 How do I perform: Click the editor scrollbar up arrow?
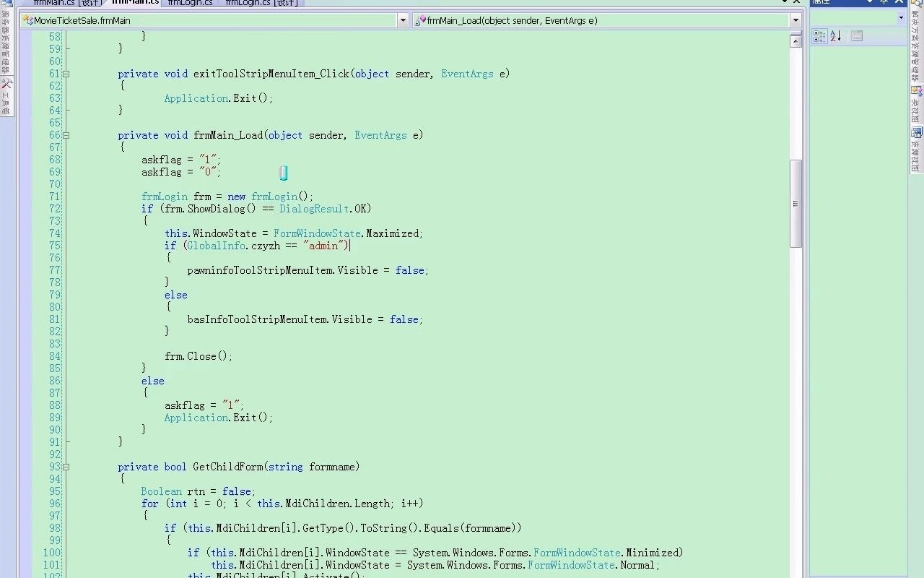pos(796,41)
